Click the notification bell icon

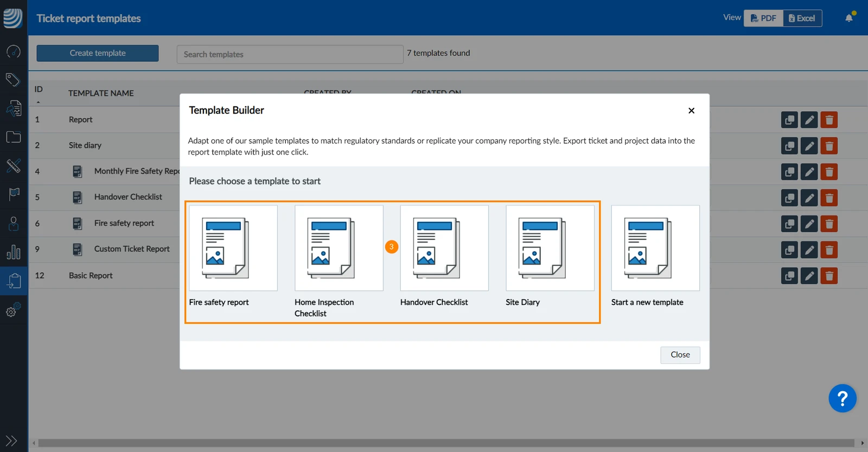click(849, 18)
